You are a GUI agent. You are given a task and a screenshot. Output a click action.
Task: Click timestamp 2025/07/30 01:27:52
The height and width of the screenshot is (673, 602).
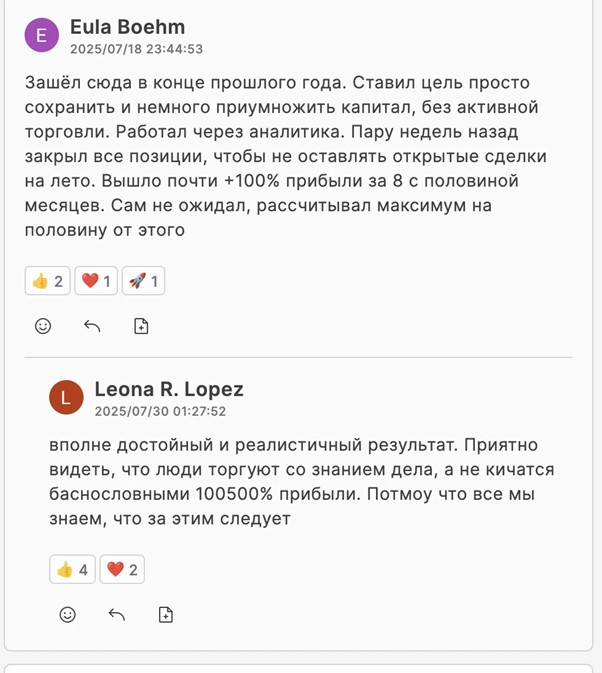click(x=160, y=411)
